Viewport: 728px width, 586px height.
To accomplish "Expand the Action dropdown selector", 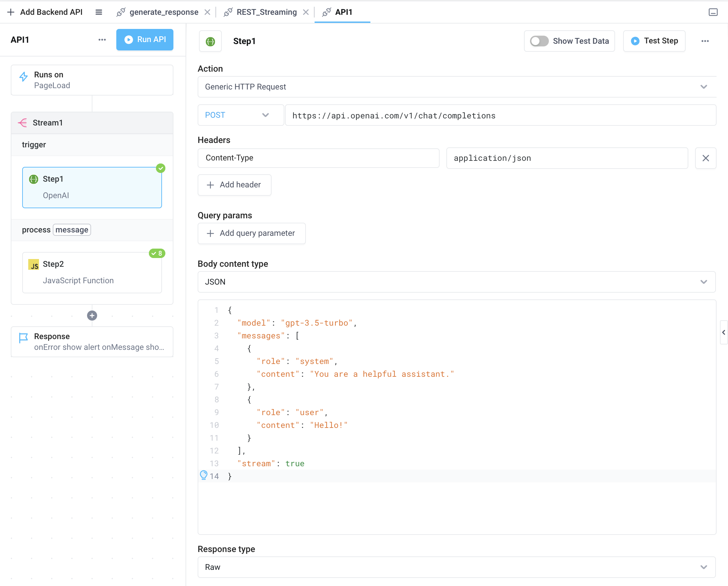I will [705, 87].
